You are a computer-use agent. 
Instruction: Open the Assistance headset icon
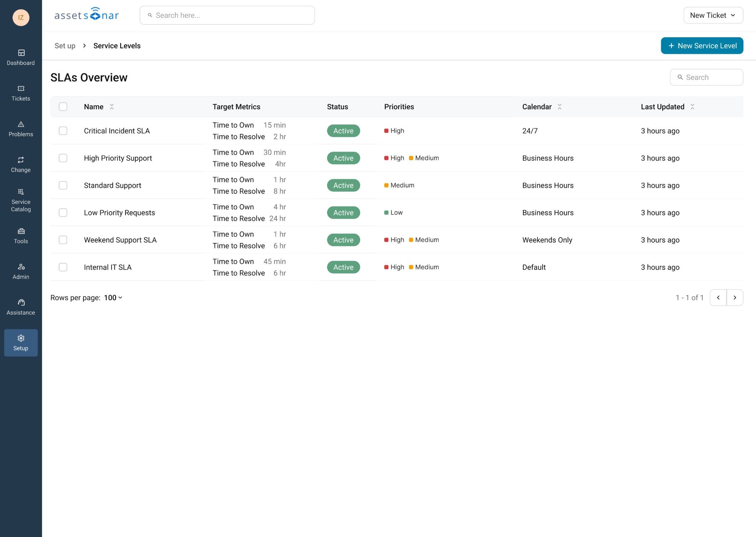[21, 302]
